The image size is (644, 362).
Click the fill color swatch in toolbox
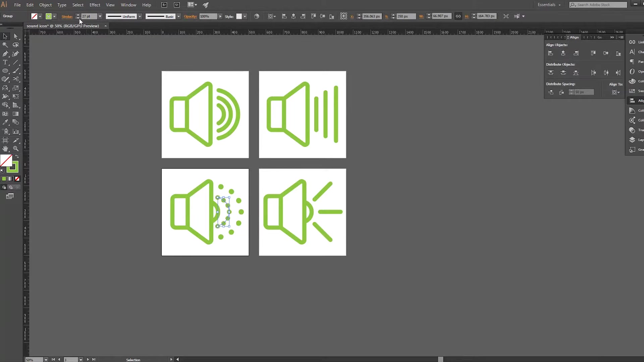click(6, 161)
